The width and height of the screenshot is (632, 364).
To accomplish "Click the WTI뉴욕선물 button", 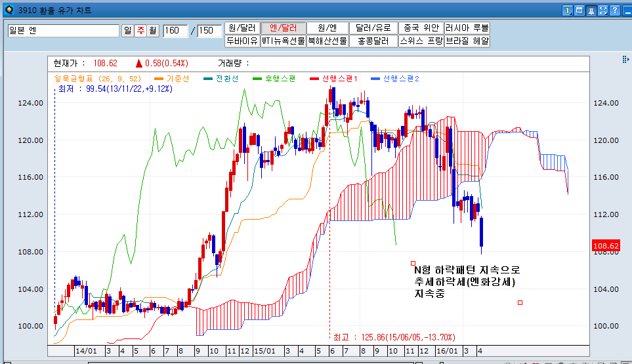I will [284, 41].
